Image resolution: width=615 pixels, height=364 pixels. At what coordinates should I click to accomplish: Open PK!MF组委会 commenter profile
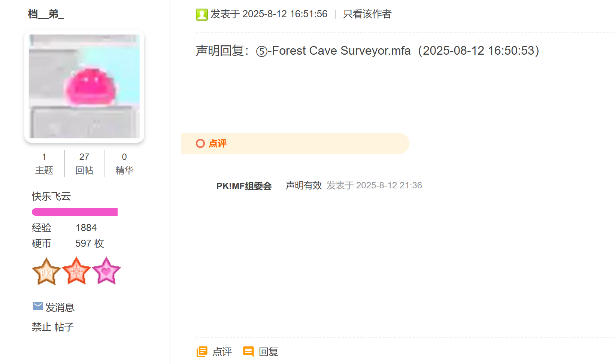[x=244, y=186]
